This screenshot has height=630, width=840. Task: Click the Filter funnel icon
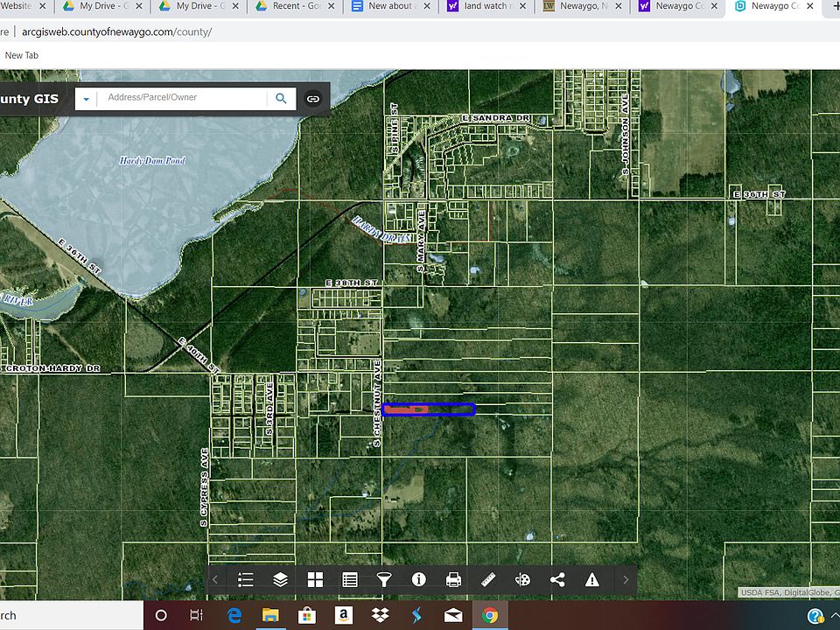(384, 579)
